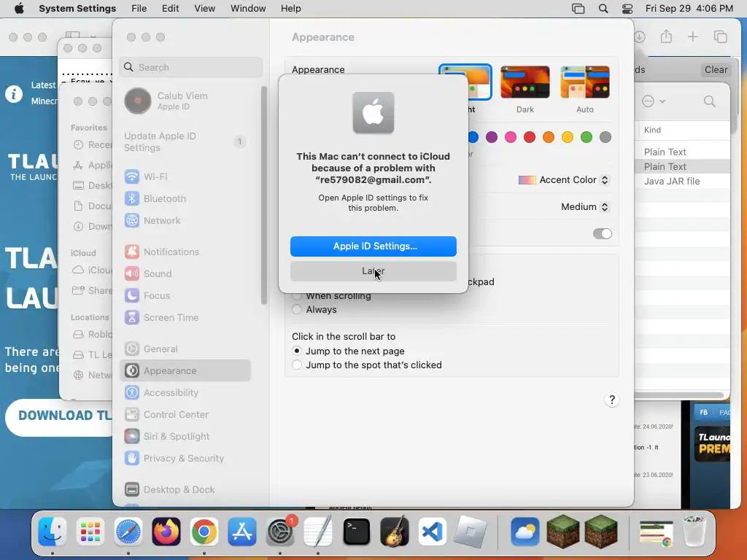The image size is (747, 560).
Task: Open Desktop & Dock icon in sidebar
Action: (x=132, y=489)
